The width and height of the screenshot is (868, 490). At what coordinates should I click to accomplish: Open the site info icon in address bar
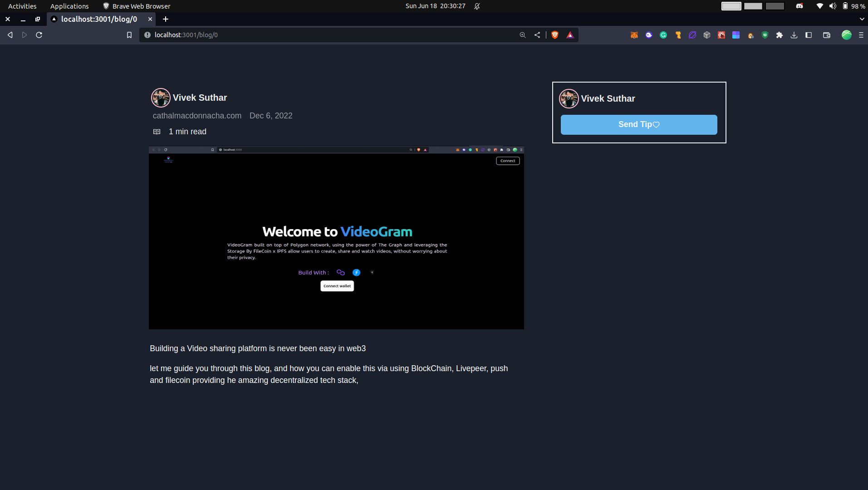click(147, 35)
